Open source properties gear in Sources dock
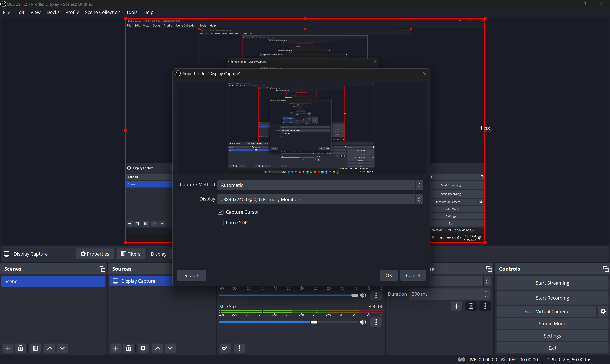This screenshot has height=364, width=610. pyautogui.click(x=143, y=348)
